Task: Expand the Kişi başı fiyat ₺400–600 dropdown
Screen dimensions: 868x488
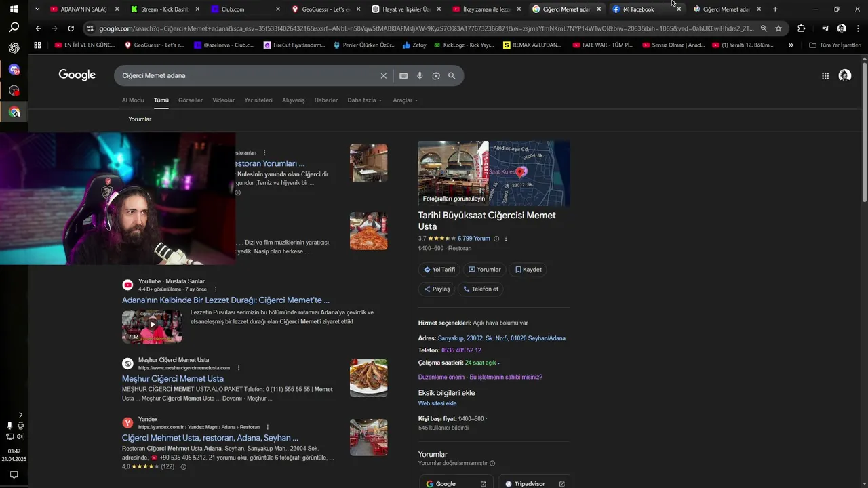Action: [x=473, y=419]
